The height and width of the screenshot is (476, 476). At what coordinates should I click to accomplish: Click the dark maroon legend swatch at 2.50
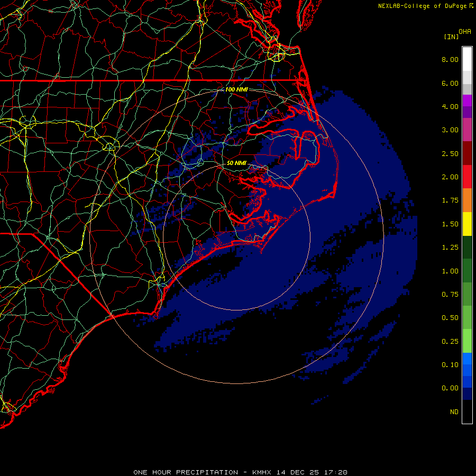[467, 153]
